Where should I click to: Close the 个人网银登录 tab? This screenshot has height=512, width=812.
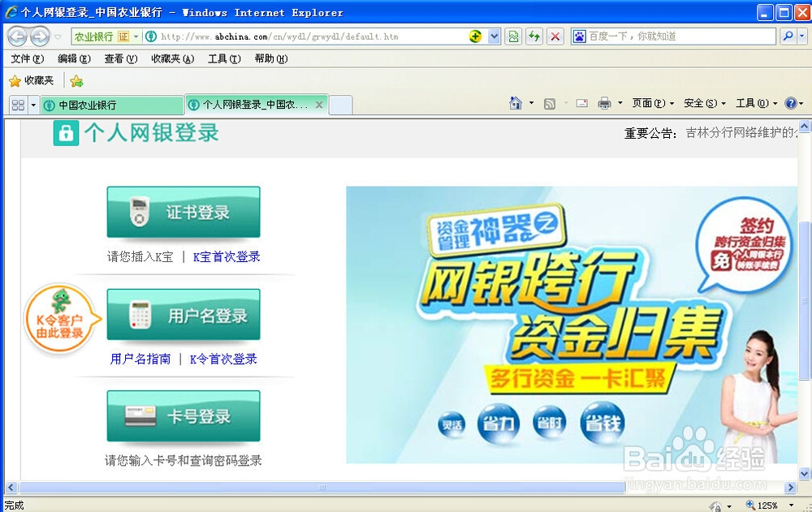pos(319,105)
